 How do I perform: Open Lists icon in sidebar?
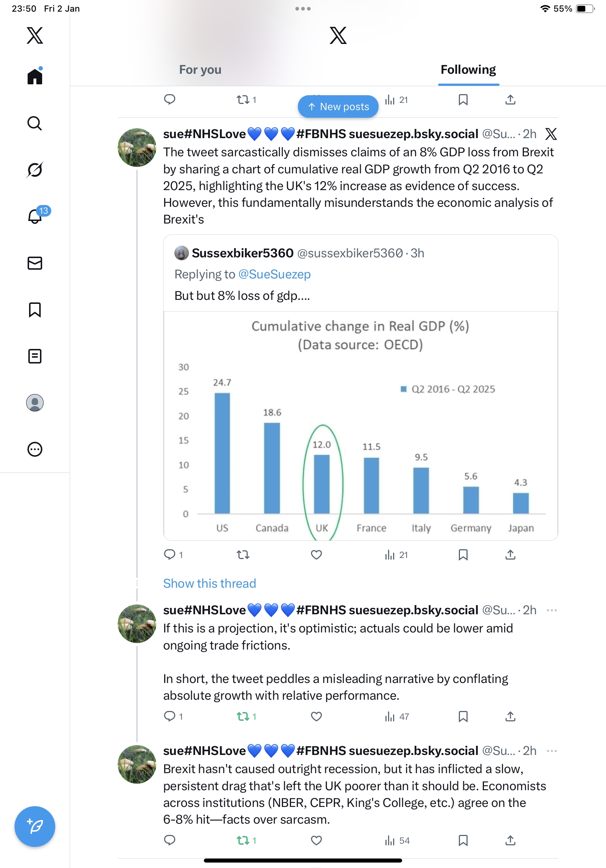click(35, 356)
